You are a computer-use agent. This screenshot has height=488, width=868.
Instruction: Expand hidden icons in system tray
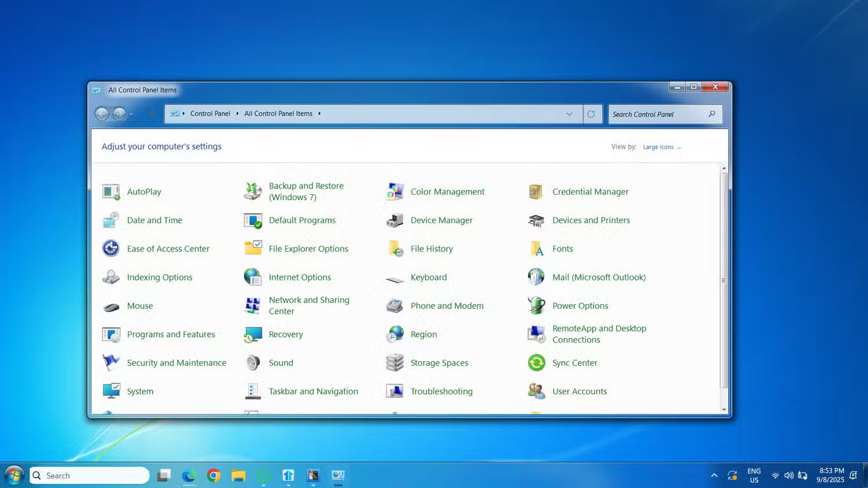(x=714, y=475)
